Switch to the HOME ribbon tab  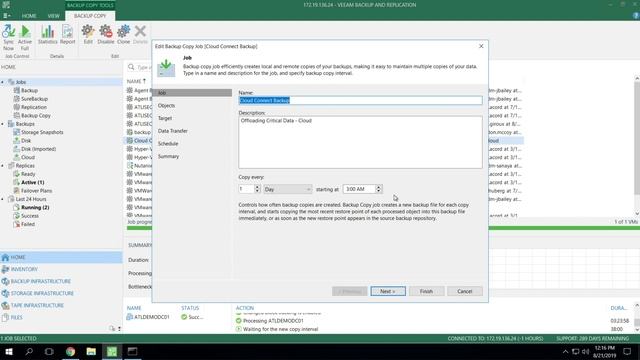(x=29, y=16)
